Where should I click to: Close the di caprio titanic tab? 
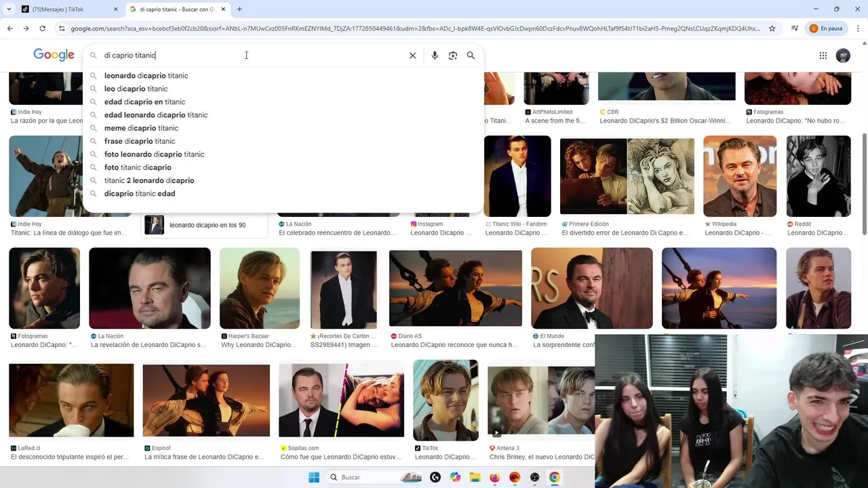(223, 9)
